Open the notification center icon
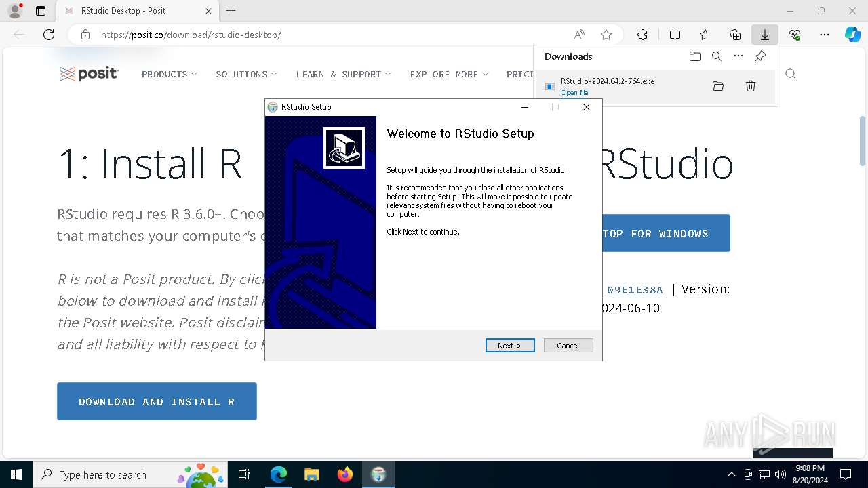This screenshot has width=868, height=488. (x=846, y=474)
